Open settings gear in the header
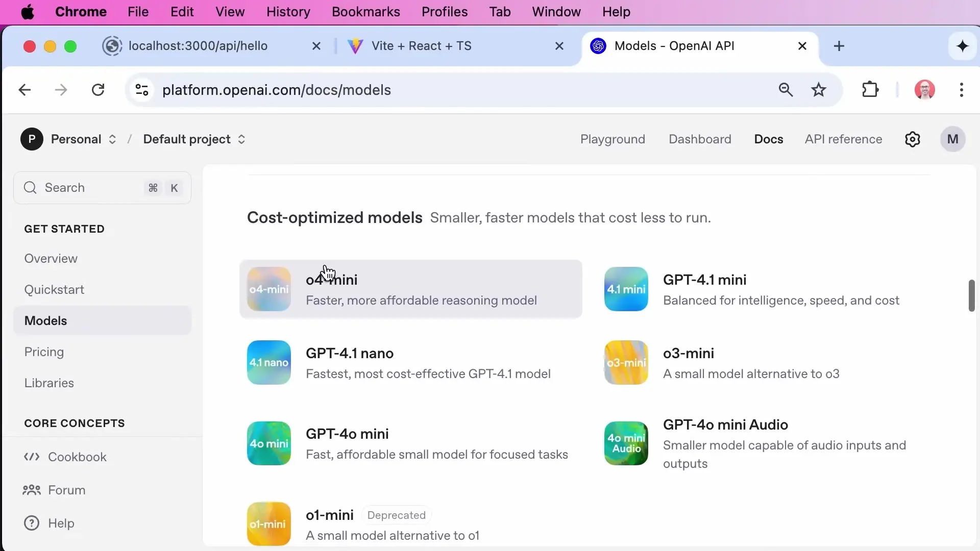This screenshot has width=980, height=551. 912,139
